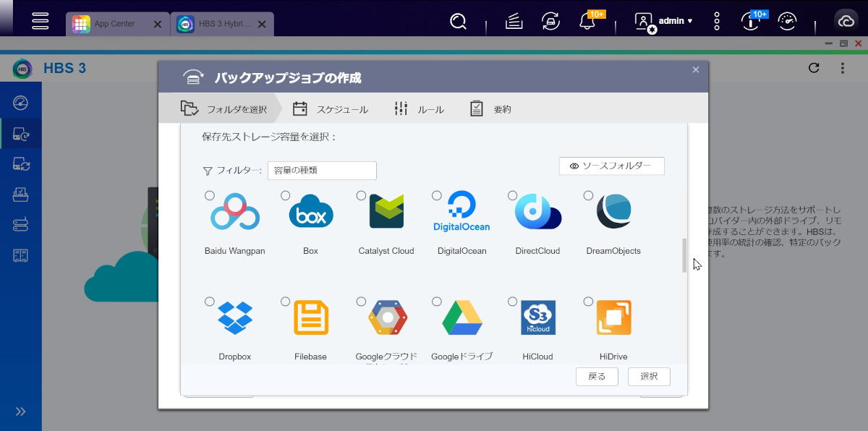Image resolution: width=868 pixels, height=431 pixels.
Task: Click the HiCloud S3 logo
Action: (538, 317)
